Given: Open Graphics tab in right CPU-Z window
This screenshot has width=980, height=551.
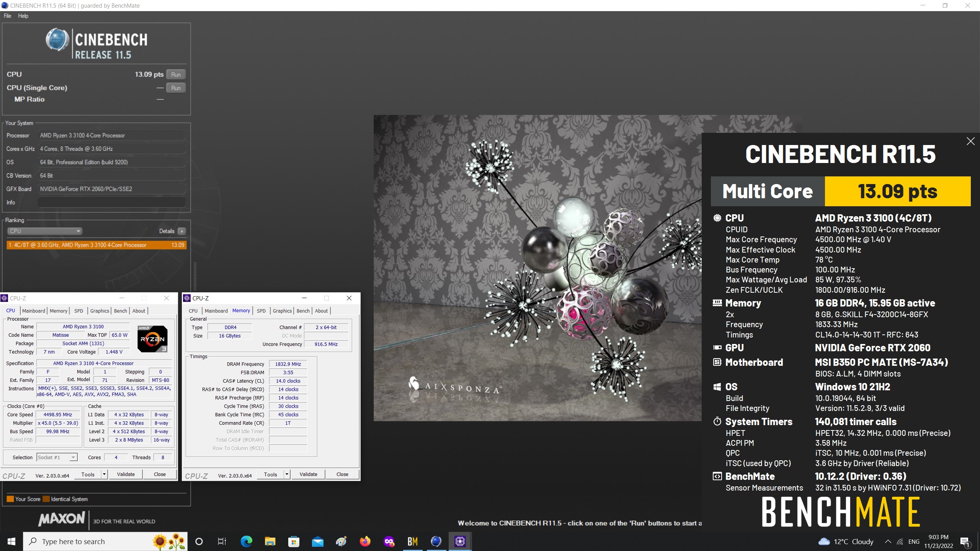Looking at the screenshot, I should (283, 311).
